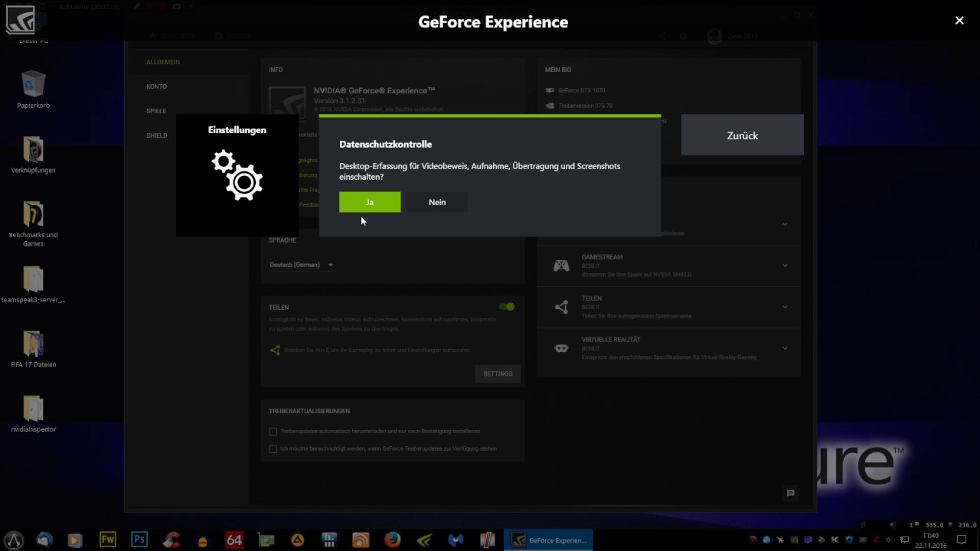
Task: Close the GeForce Experience overlay with X
Action: [959, 21]
